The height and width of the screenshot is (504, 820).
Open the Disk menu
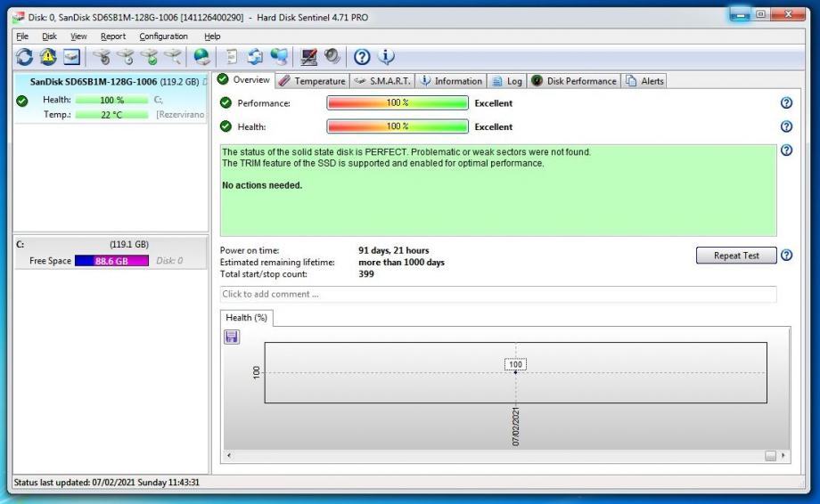point(49,36)
